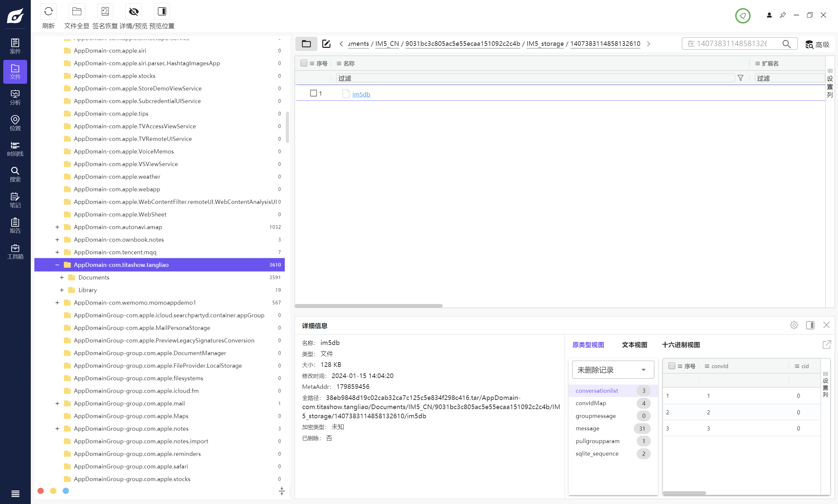Select the convIdMap table

613,403
